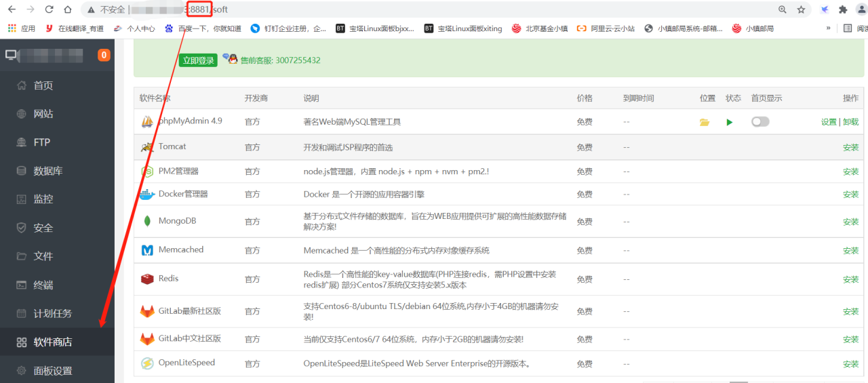This screenshot has height=383, width=868.
Task: Click the phpMyAdmin folder location icon
Action: pyautogui.click(x=705, y=122)
